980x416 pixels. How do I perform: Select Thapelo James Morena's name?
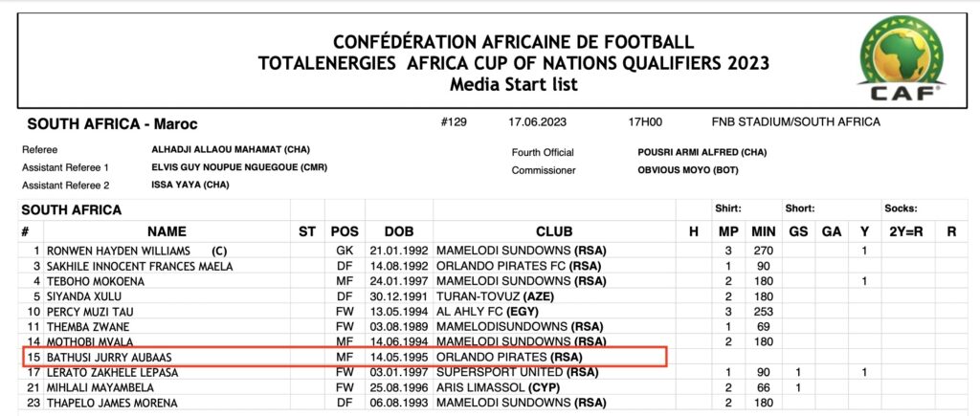pyautogui.click(x=104, y=404)
